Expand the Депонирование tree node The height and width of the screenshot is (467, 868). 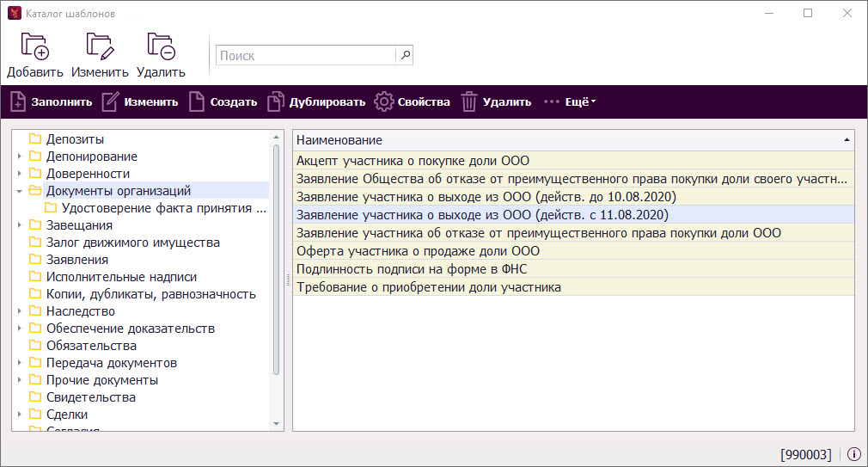click(20, 157)
